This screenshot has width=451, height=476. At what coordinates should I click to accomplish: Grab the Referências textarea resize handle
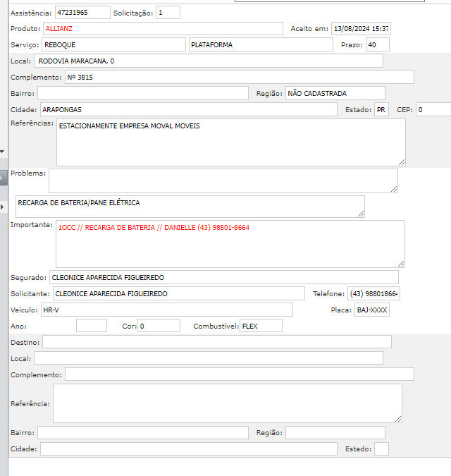coord(402,161)
